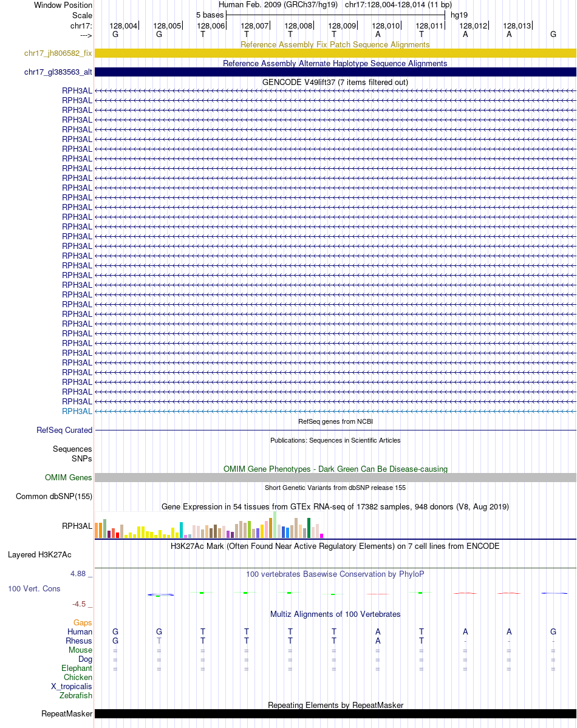Click the dark blue alternate haplotype bar
577x728 pixels.
point(335,72)
